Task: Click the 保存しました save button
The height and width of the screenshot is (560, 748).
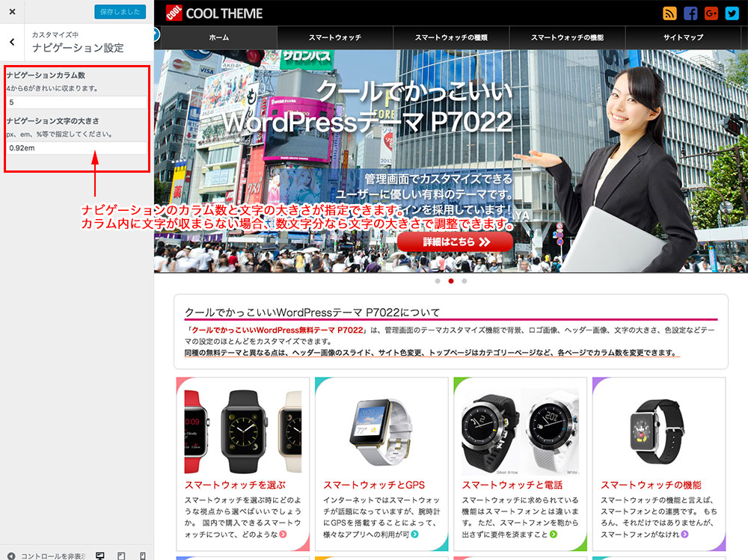Action: (120, 11)
